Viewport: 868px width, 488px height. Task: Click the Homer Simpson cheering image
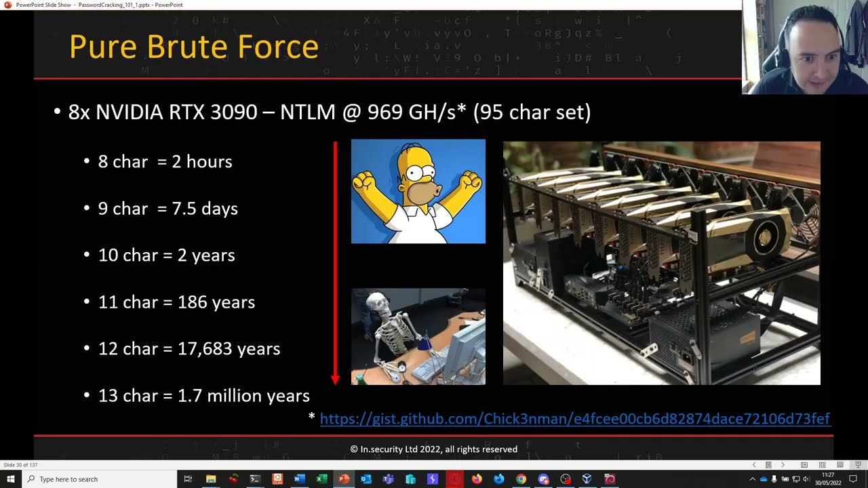pos(418,191)
